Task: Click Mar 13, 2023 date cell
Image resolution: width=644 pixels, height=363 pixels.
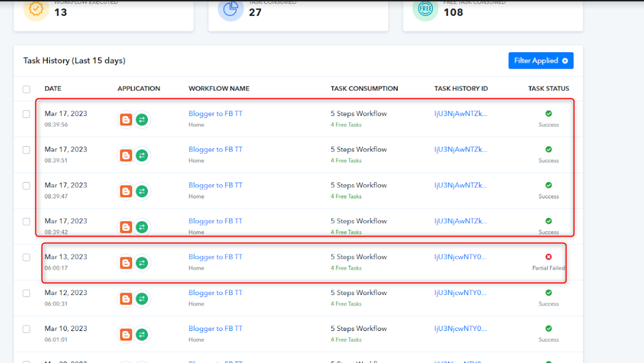Action: pyautogui.click(x=66, y=257)
